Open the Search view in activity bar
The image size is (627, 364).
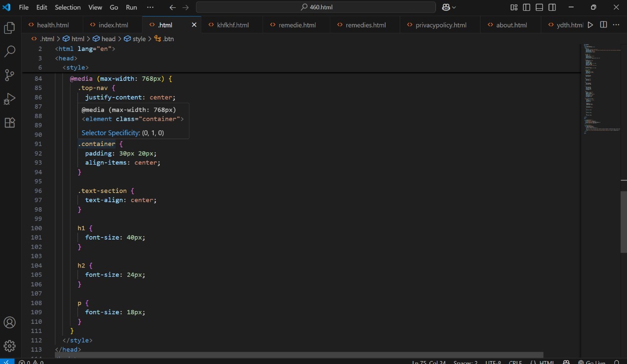[9, 51]
